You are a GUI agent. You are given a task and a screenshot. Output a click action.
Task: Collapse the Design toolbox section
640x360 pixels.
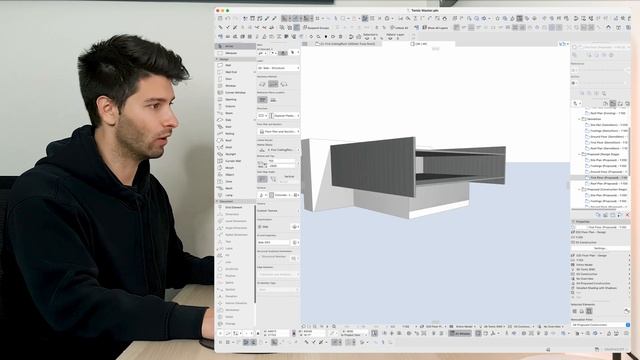pos(217,59)
